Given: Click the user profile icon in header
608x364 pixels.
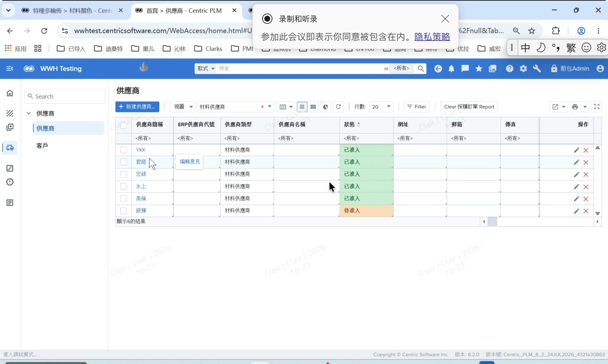Looking at the screenshot, I should pyautogui.click(x=600, y=69).
